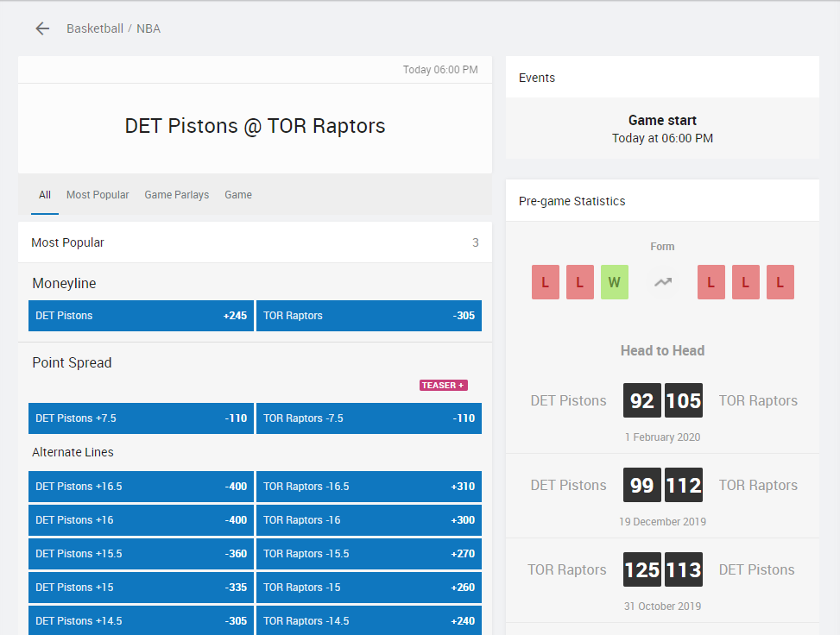Screen dimensions: 840x635
Task: Switch to the Game Parlays tab
Action: tap(177, 195)
